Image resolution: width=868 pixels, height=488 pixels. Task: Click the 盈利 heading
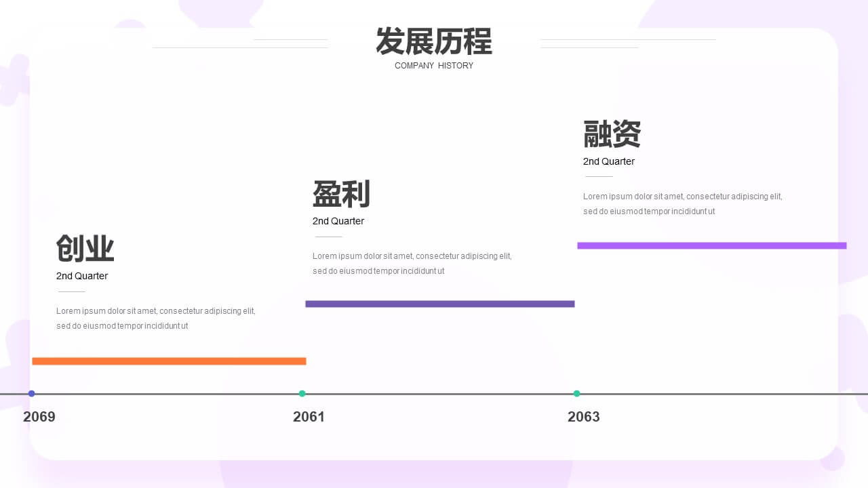[x=341, y=195]
